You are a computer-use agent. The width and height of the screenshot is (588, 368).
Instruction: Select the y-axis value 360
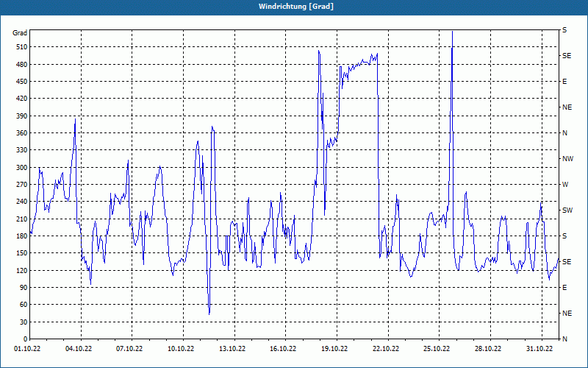tap(22, 133)
